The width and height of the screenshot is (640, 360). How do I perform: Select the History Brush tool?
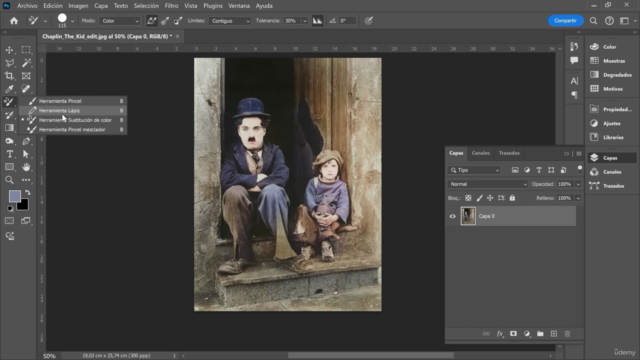coord(9,115)
